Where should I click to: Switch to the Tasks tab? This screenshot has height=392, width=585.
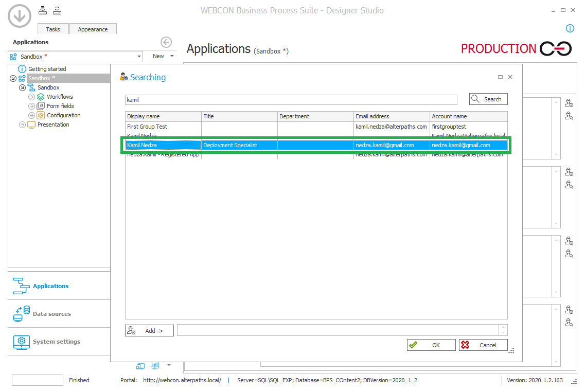[x=52, y=29]
